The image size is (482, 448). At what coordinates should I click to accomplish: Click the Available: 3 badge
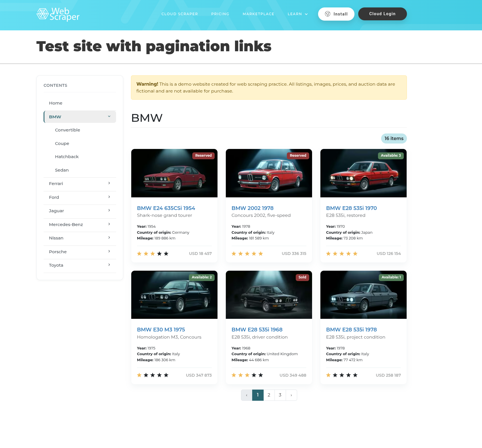coord(391,156)
